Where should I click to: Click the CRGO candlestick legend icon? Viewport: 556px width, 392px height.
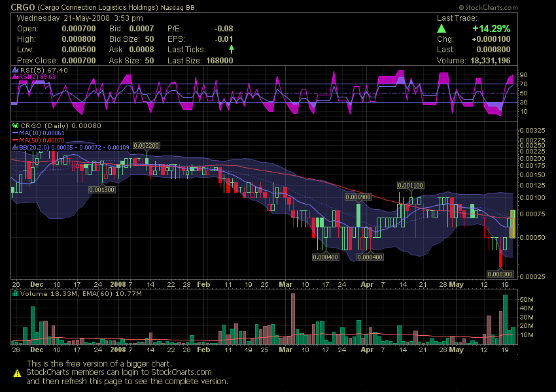point(14,125)
